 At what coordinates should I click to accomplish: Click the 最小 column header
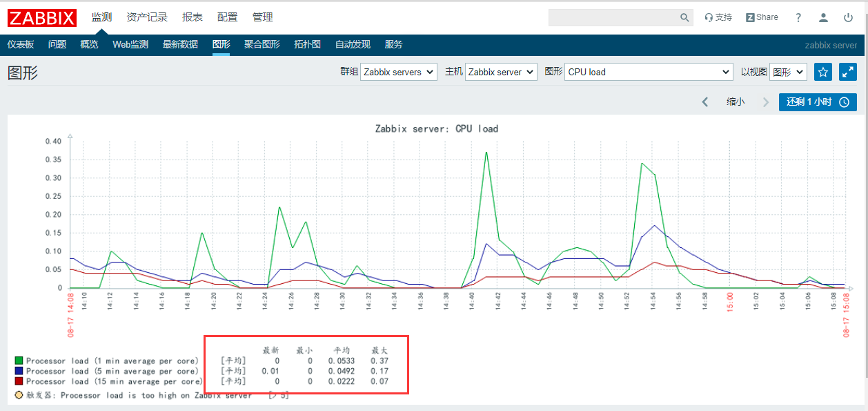[x=304, y=350]
